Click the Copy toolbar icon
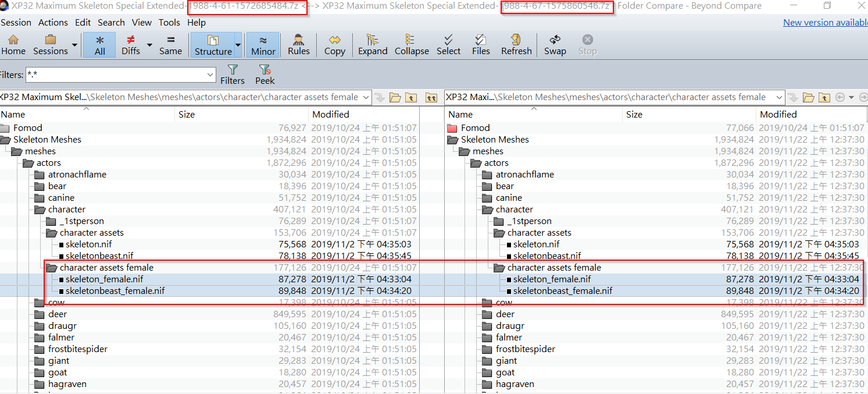868x394 pixels. (335, 44)
